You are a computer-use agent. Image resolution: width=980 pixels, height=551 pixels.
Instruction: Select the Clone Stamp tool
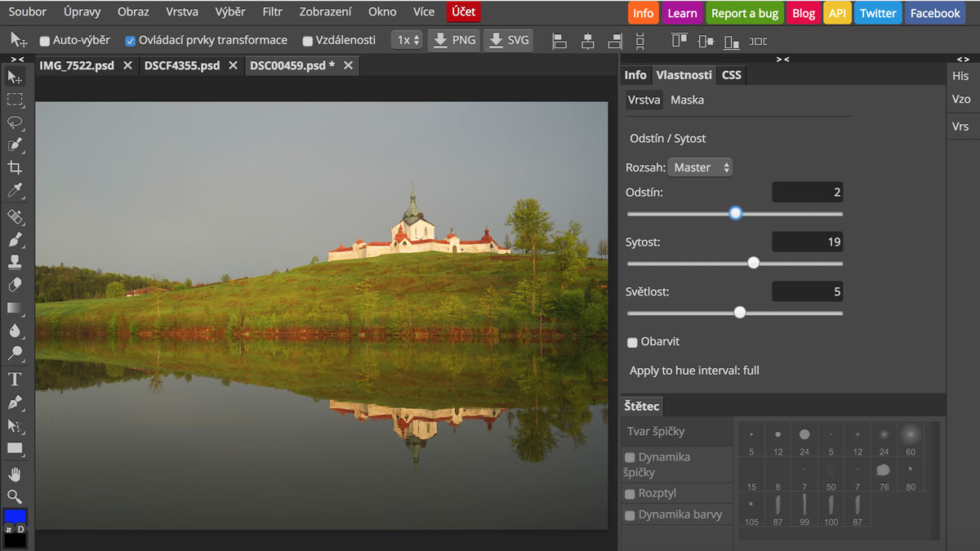point(15,262)
